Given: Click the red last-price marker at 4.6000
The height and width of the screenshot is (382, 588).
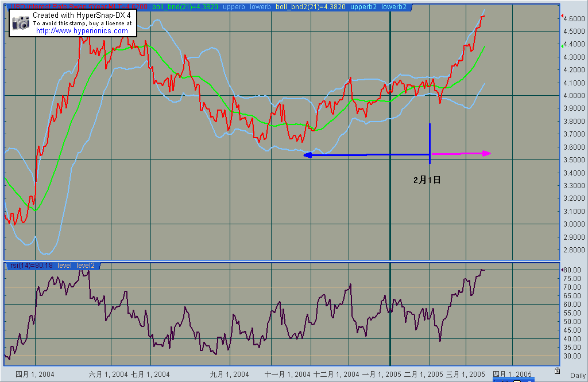Looking at the screenshot, I should (562, 16).
